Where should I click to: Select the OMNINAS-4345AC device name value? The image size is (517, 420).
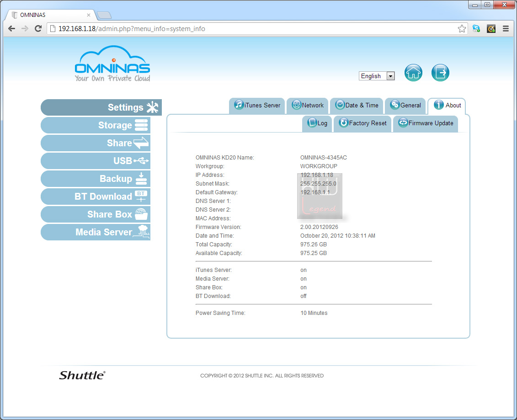coord(324,158)
